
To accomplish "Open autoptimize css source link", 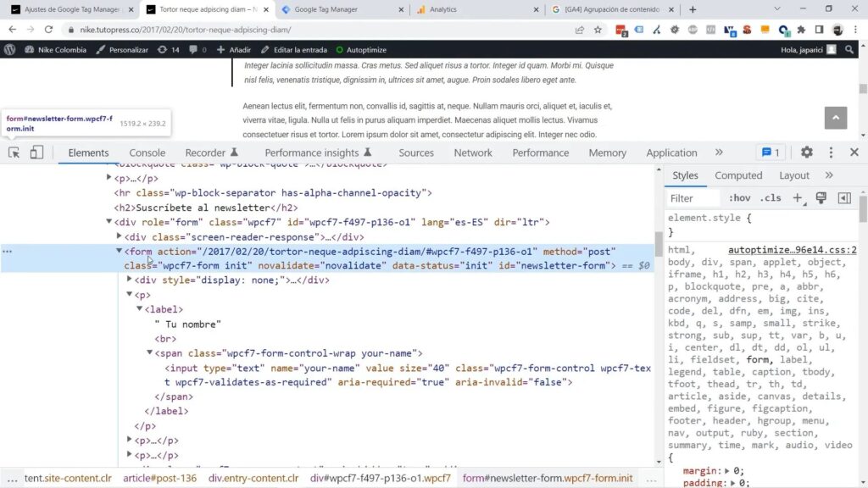I will [793, 250].
